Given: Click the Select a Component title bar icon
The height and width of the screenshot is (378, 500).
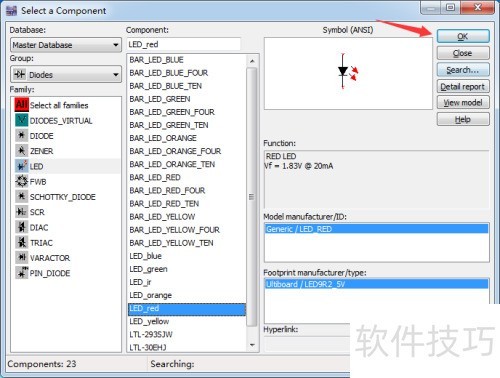Looking at the screenshot, I should tap(11, 11).
